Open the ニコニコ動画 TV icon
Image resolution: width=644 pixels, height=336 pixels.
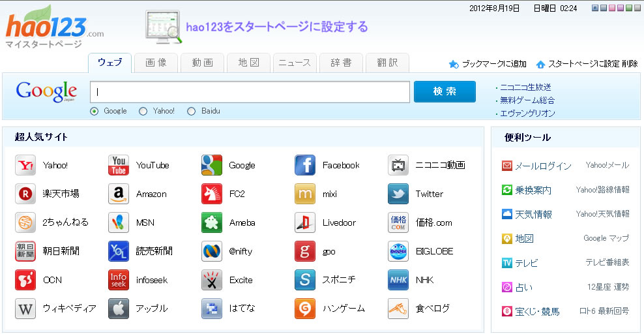coord(398,165)
